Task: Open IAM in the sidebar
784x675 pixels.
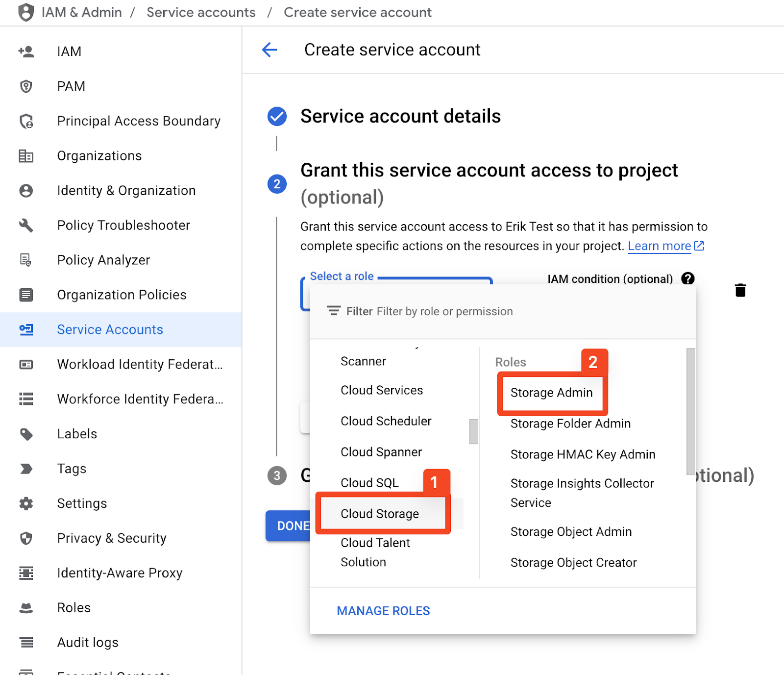Action: (x=121, y=51)
